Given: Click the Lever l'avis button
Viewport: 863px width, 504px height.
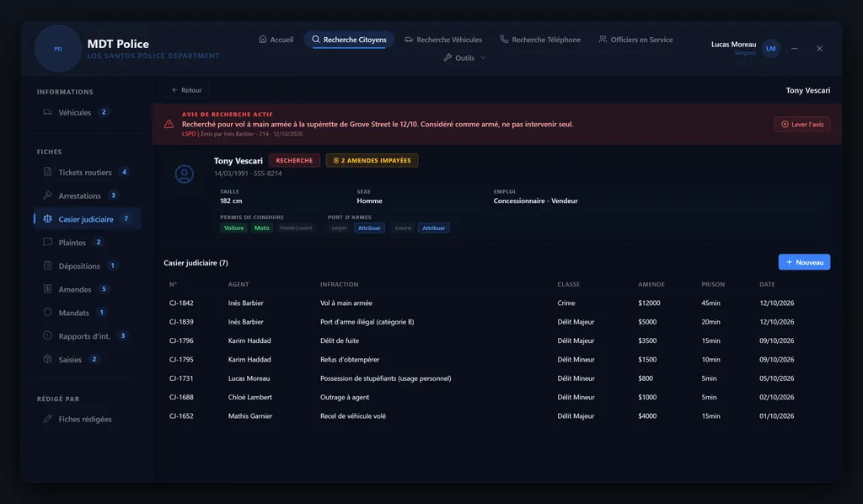Looking at the screenshot, I should click(802, 125).
